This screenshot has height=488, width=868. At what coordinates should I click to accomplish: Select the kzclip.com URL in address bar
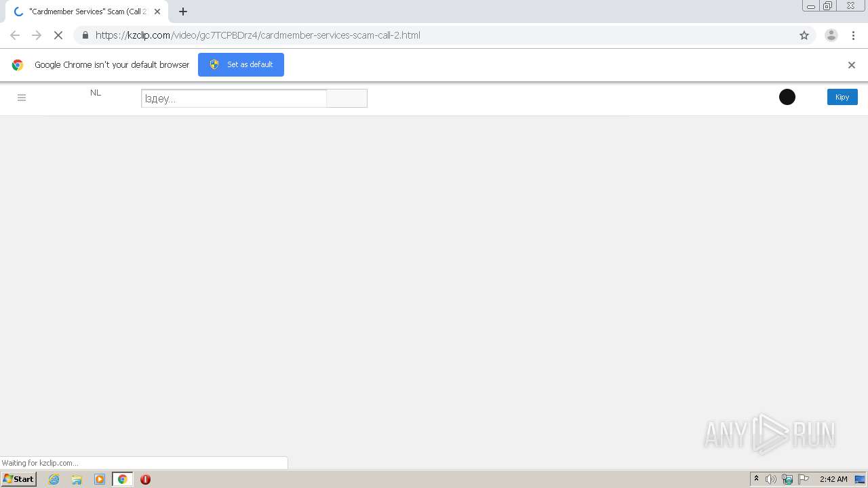(258, 35)
